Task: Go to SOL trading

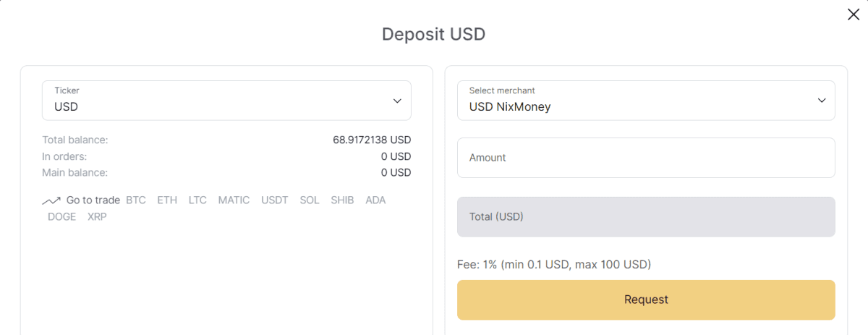Action: tap(310, 200)
